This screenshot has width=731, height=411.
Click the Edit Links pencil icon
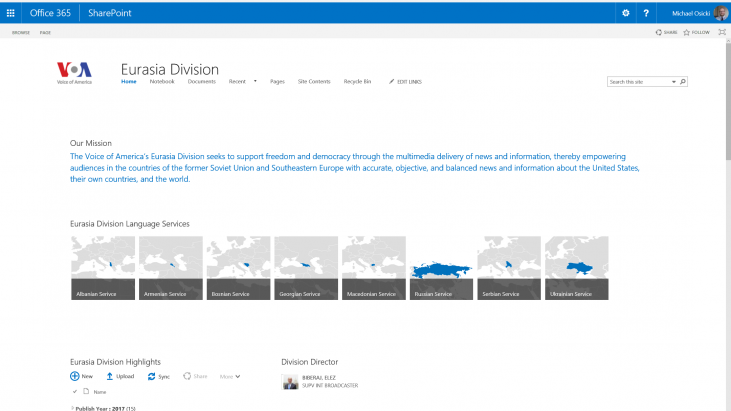pos(392,82)
